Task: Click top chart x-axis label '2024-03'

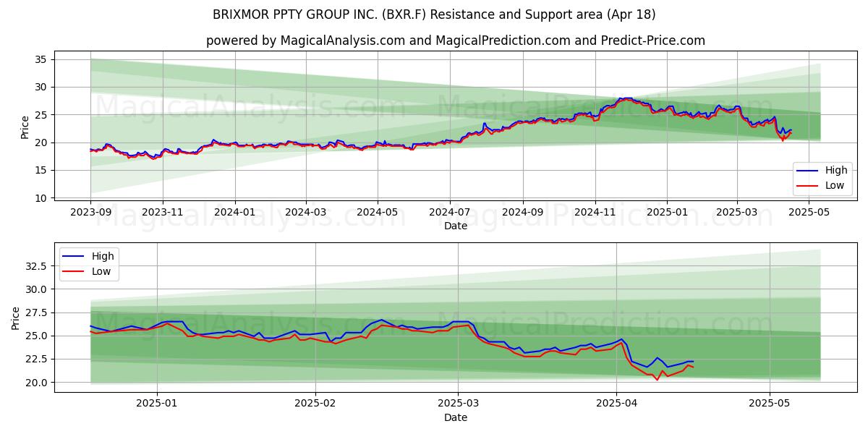Action: pyautogui.click(x=305, y=213)
